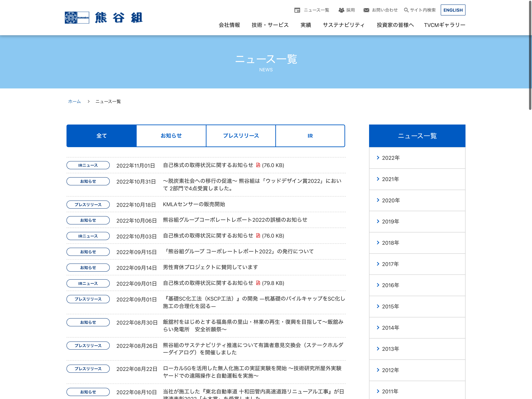Select the IR filter tab

point(310,136)
